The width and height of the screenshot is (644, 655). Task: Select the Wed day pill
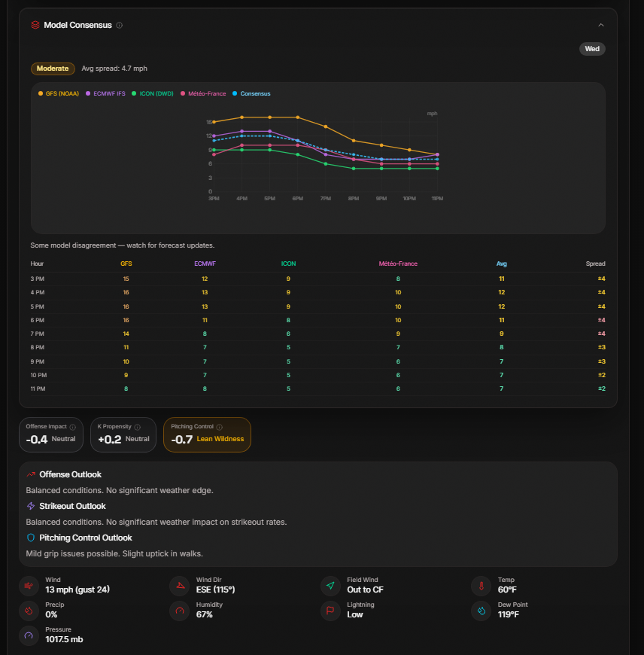[592, 49]
